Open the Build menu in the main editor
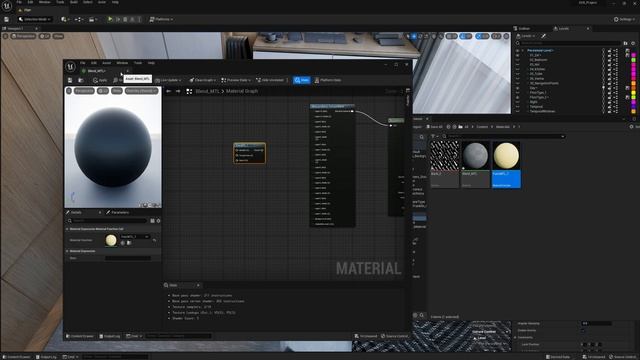 coord(73,2)
